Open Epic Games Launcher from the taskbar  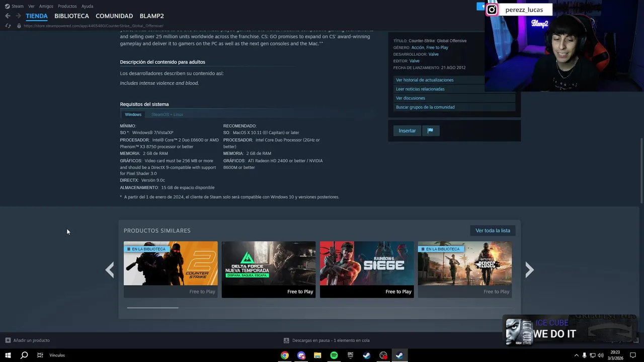click(350, 355)
